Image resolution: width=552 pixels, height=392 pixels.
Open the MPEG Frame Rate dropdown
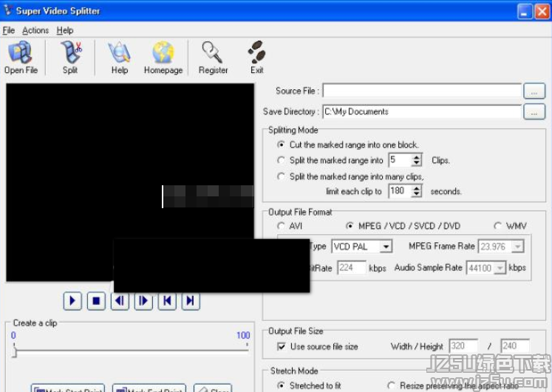(x=517, y=247)
